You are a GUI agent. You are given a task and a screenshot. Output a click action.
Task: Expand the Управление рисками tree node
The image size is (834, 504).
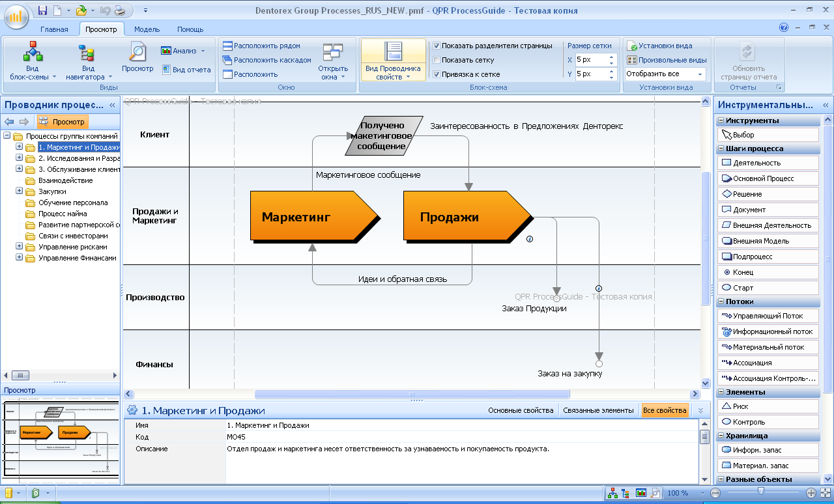19,247
